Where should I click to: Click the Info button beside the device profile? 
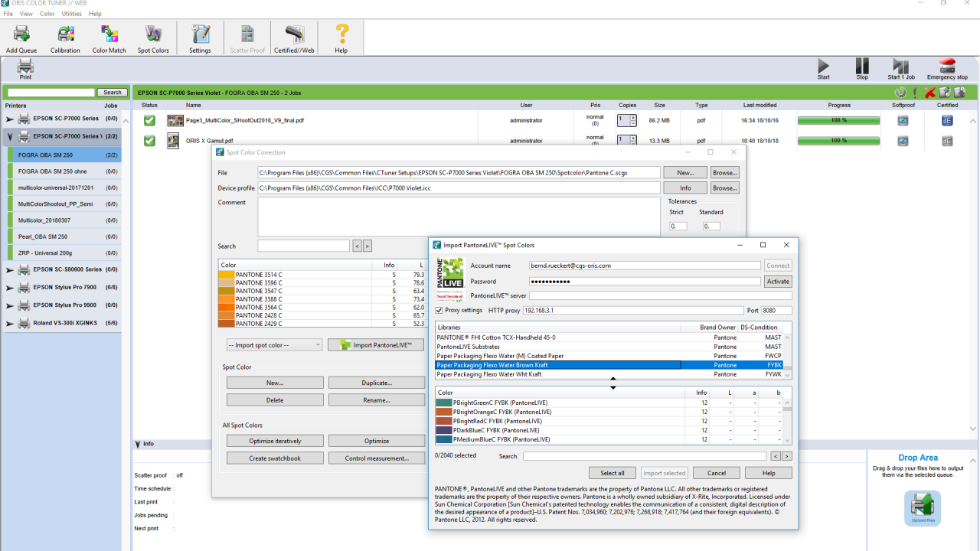[x=685, y=187]
